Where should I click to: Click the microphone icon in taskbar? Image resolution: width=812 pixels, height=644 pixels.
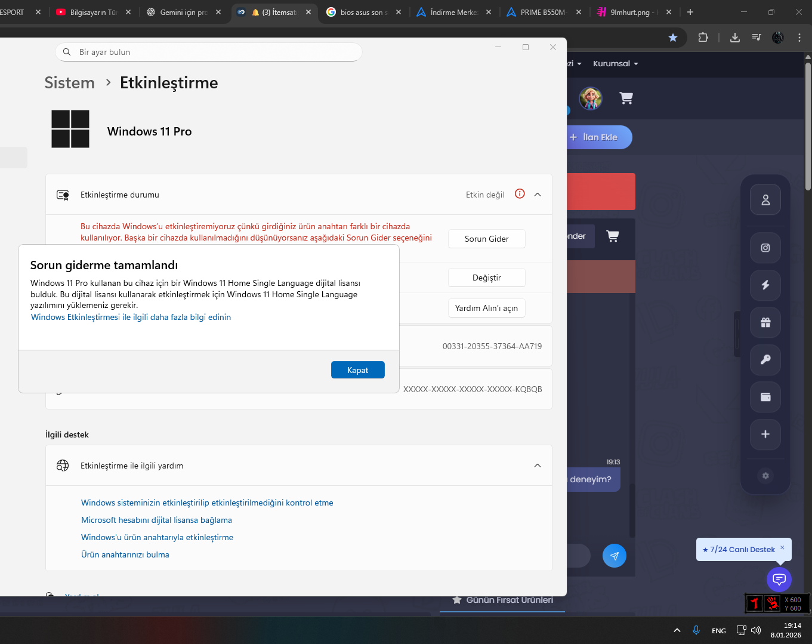click(696, 630)
